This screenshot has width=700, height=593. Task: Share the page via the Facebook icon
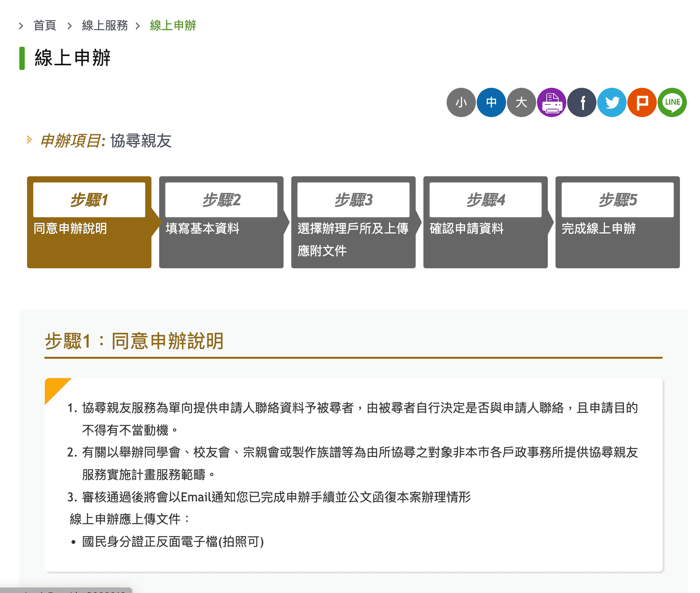[x=581, y=102]
